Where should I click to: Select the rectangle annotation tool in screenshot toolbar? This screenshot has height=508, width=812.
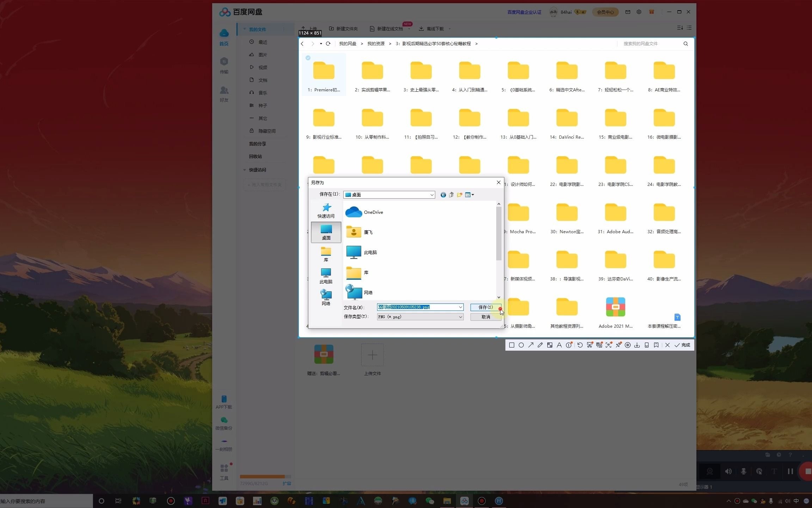click(512, 345)
